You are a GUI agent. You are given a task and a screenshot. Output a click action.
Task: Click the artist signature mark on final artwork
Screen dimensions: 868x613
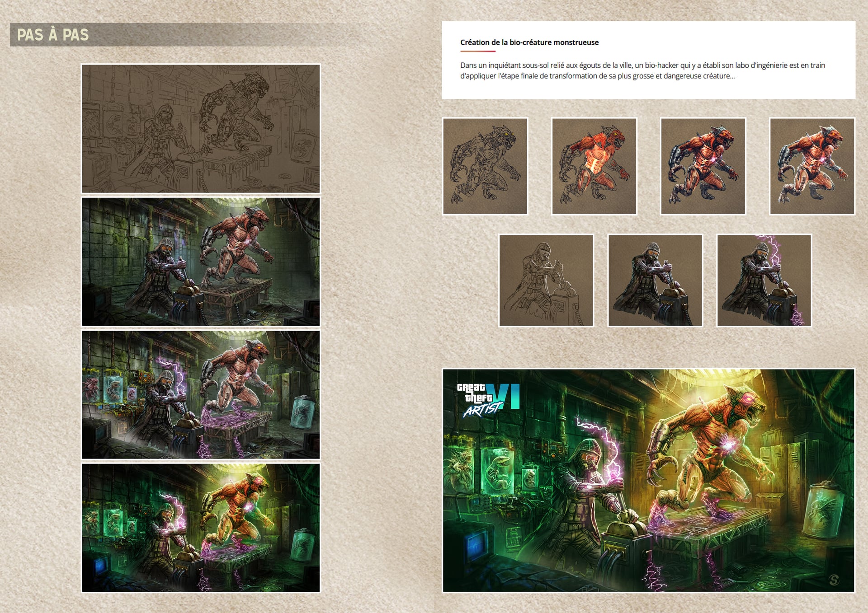pyautogui.click(x=834, y=580)
